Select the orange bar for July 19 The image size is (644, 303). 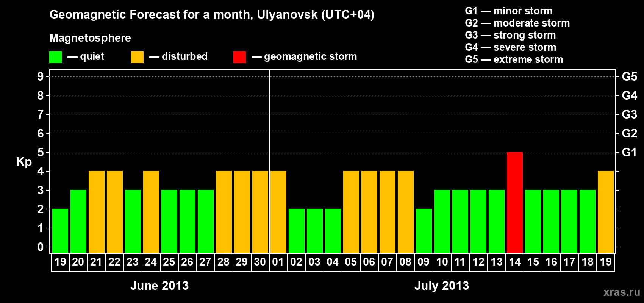tap(606, 212)
